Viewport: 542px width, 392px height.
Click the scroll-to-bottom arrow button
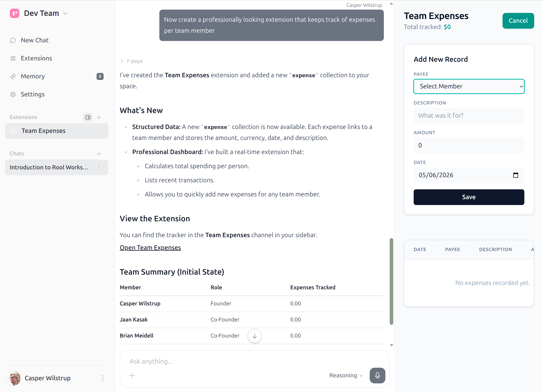(255, 336)
